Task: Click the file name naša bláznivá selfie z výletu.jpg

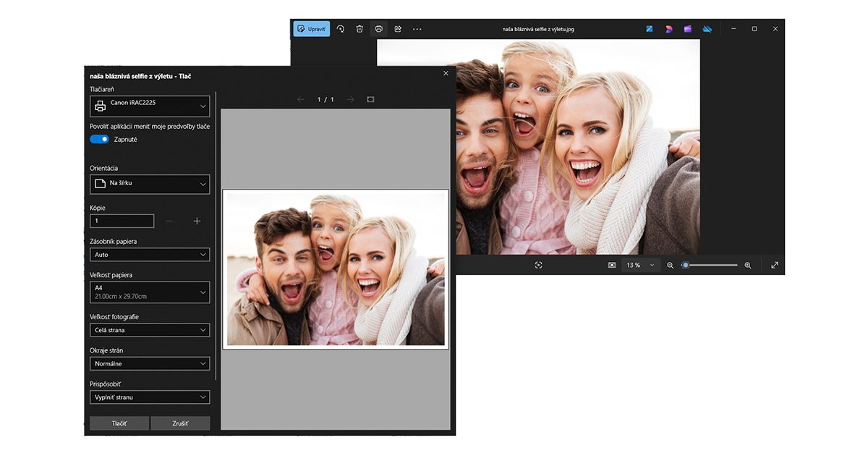Action: (x=538, y=29)
